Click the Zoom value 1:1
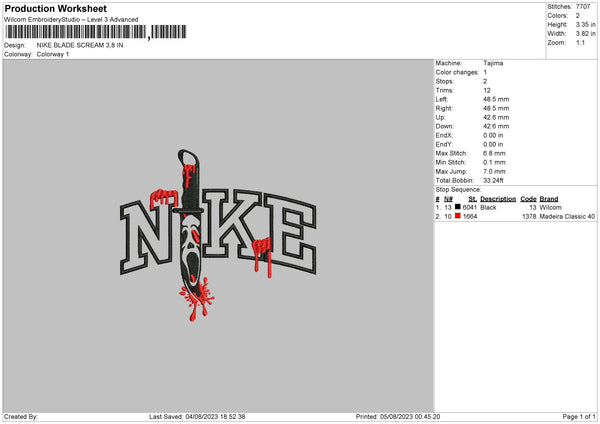The image size is (600, 424). (x=580, y=43)
